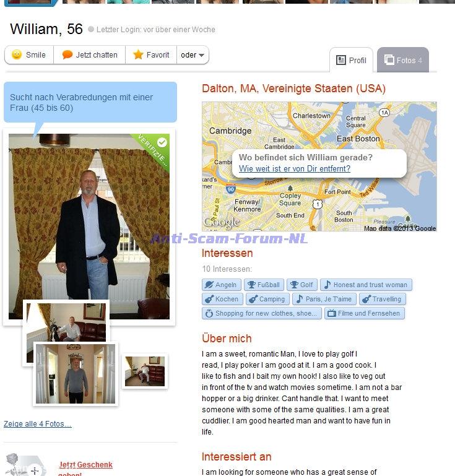Click Honest and trust woman tag
Image resolution: width=455 pixels, height=476 pixels.
point(366,285)
